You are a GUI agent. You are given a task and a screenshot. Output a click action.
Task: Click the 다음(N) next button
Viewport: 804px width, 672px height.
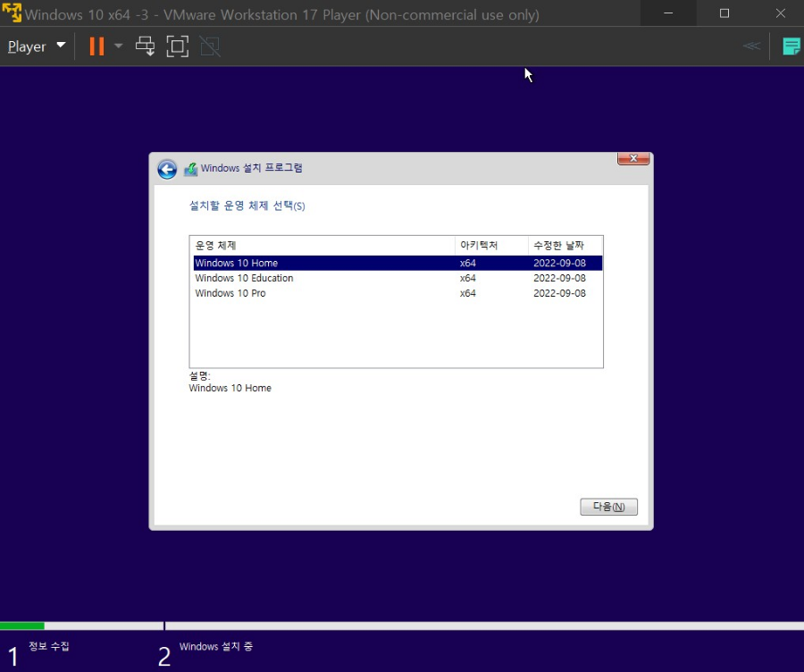coord(608,507)
